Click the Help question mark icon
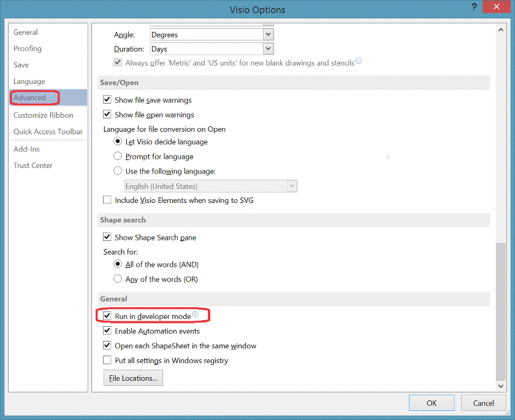515x420 pixels. pos(475,7)
